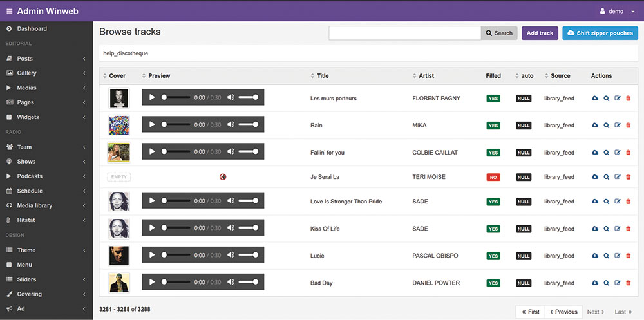Mute the Rain preview audio
The height and width of the screenshot is (320, 644).
231,124
